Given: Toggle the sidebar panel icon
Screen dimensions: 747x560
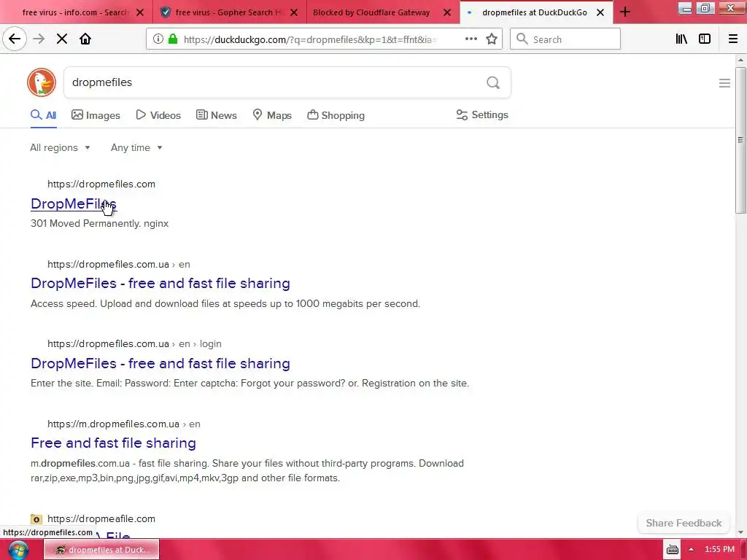Looking at the screenshot, I should [x=705, y=39].
